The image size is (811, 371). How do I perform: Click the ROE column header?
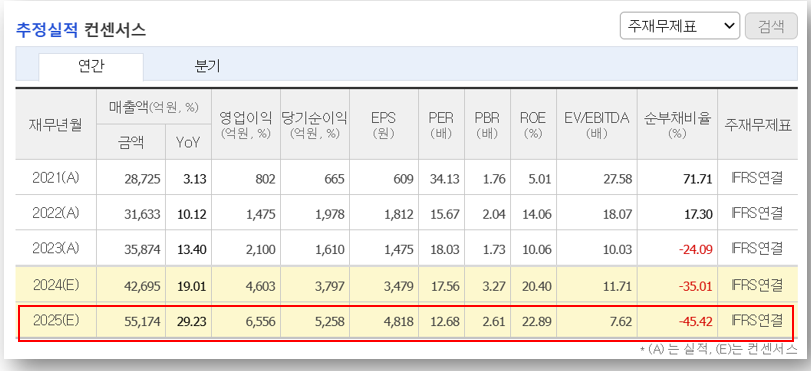(x=533, y=125)
